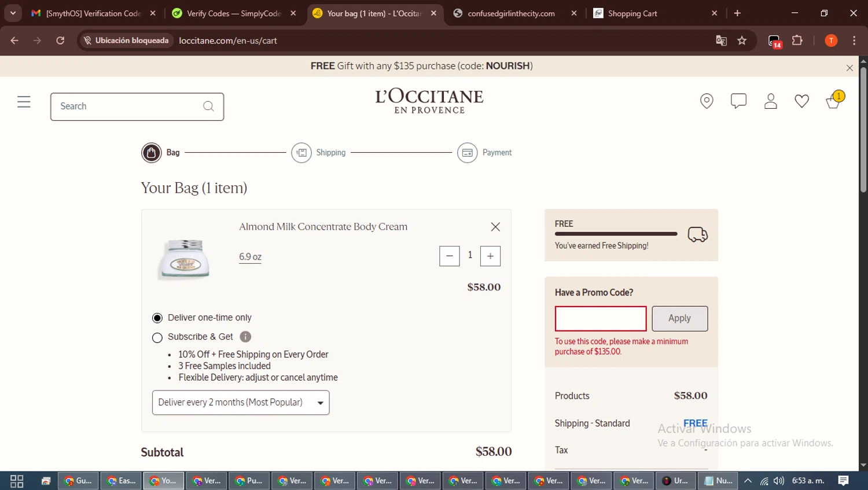The image size is (868, 490).
Task: Open the store locator pin icon
Action: [x=707, y=101]
